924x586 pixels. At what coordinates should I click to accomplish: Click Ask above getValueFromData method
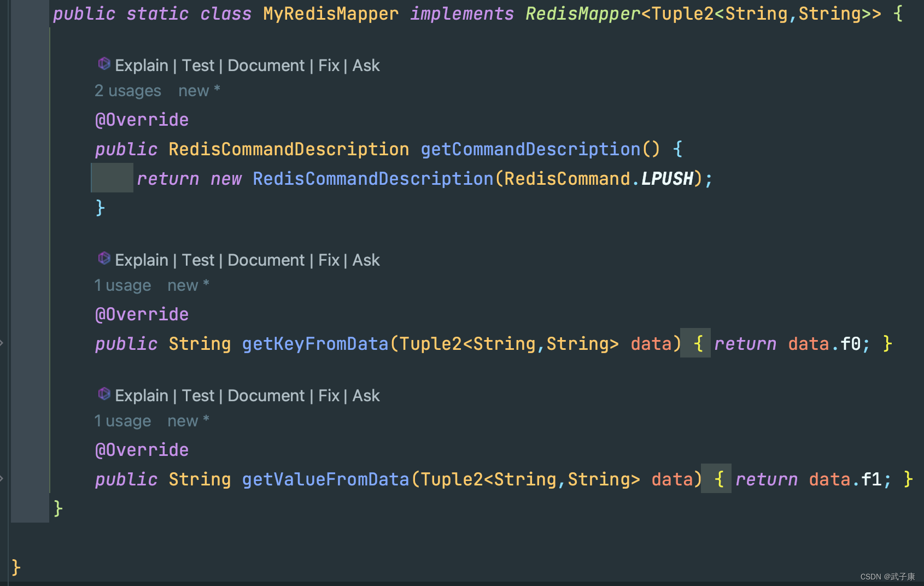click(x=366, y=396)
